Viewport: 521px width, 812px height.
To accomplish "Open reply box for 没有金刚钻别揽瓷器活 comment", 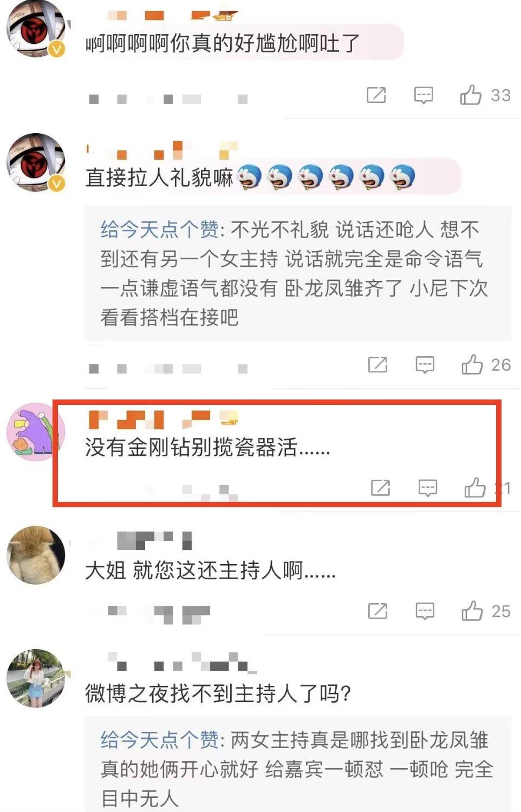I will pyautogui.click(x=428, y=488).
